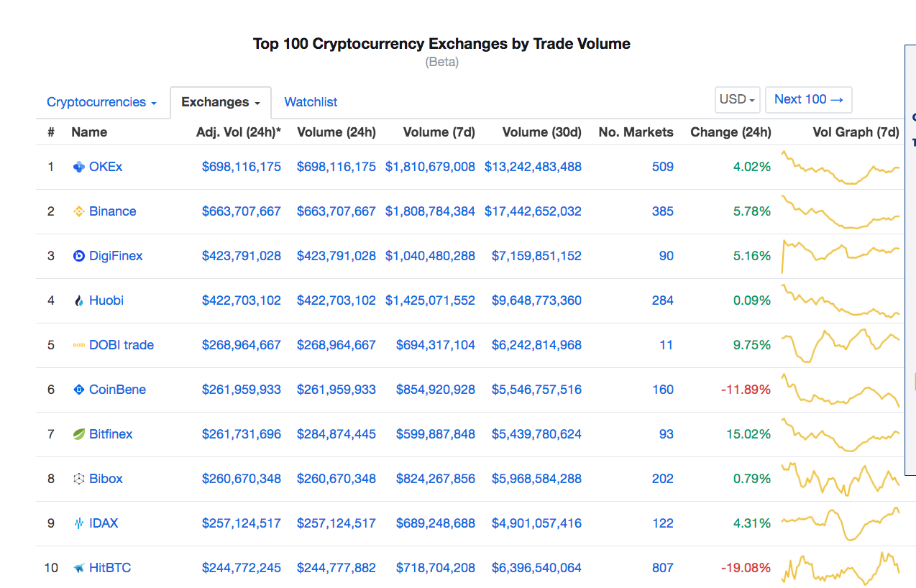Click the HitBTC logo icon

[x=79, y=568]
